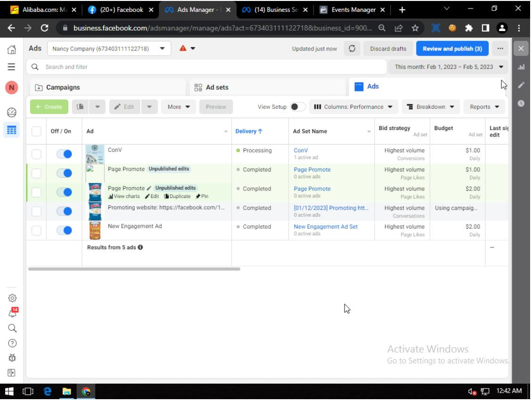This screenshot has height=402, width=532.
Task: Open the hamburger menu in left sidebar
Action: pyautogui.click(x=12, y=67)
